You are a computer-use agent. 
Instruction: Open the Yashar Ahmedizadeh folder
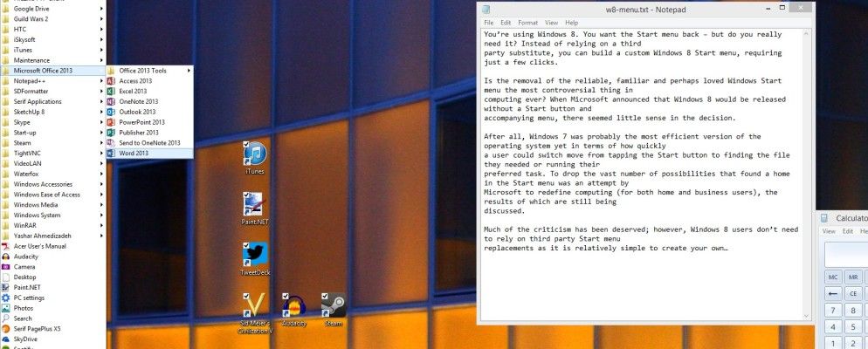[52, 236]
